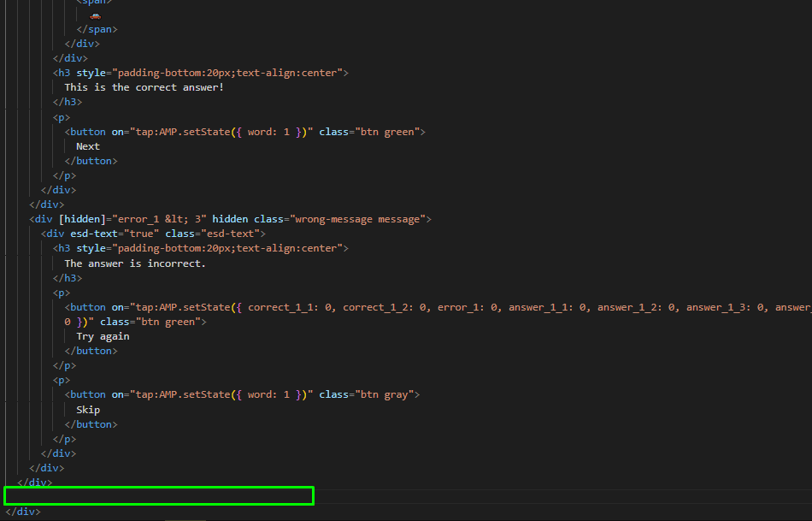Click the cloud emoji inside the span element

click(94, 15)
